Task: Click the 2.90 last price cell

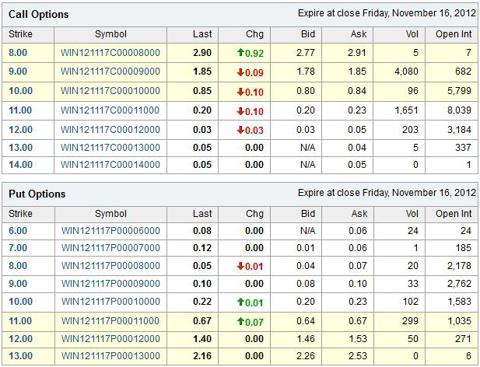Action: tap(202, 53)
